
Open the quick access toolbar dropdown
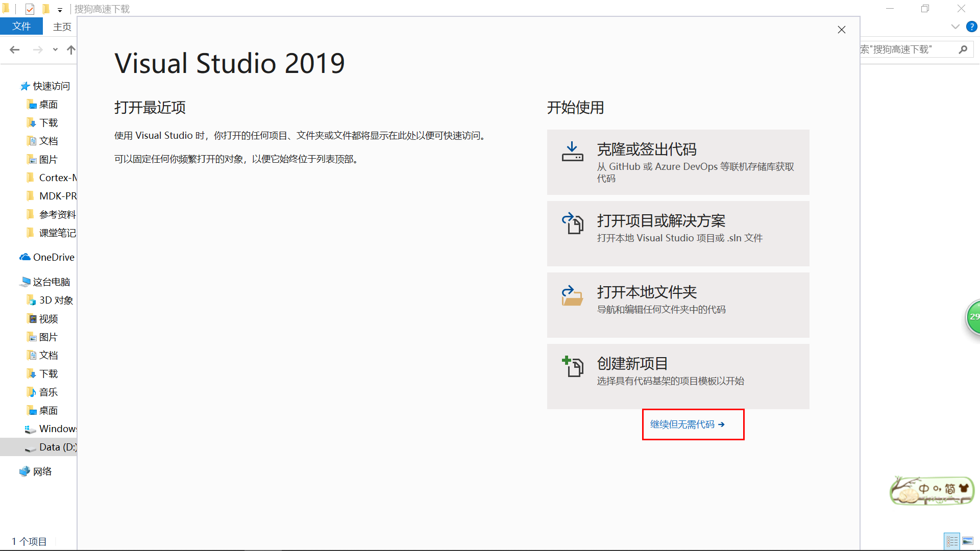pyautogui.click(x=60, y=10)
